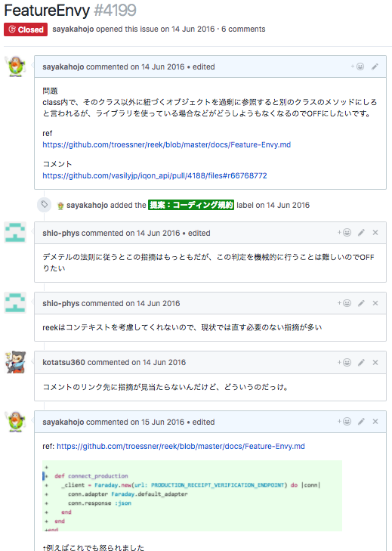Click sayakahojo name in label event
The height and width of the screenshot is (551, 392).
click(87, 206)
